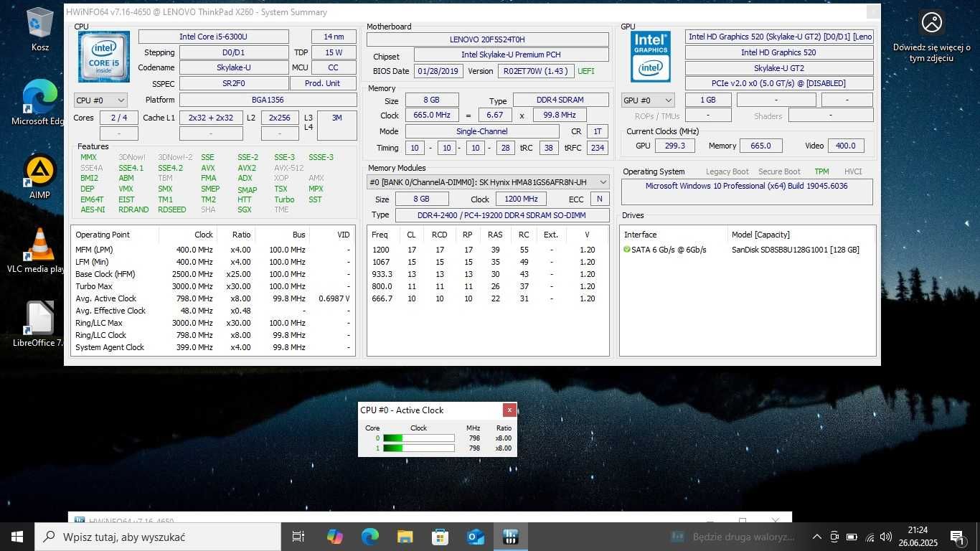Click the 'Legacy Boot' label

tap(727, 171)
